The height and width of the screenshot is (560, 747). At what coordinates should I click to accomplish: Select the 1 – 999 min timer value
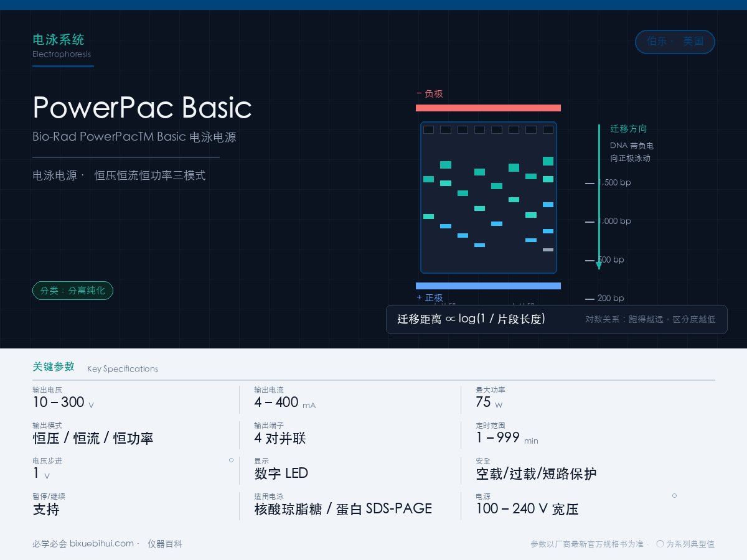507,438
